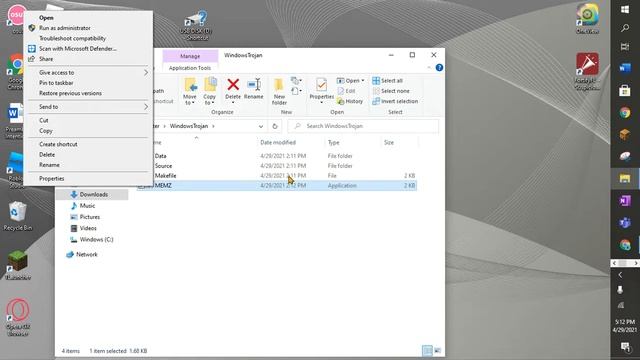Switch to the Manage ribbon tab

pyautogui.click(x=190, y=56)
